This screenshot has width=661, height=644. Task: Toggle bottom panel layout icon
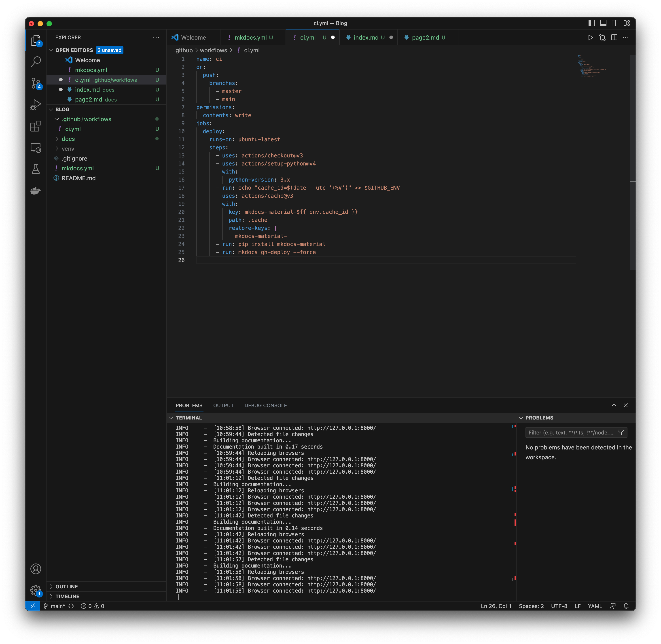pyautogui.click(x=603, y=23)
